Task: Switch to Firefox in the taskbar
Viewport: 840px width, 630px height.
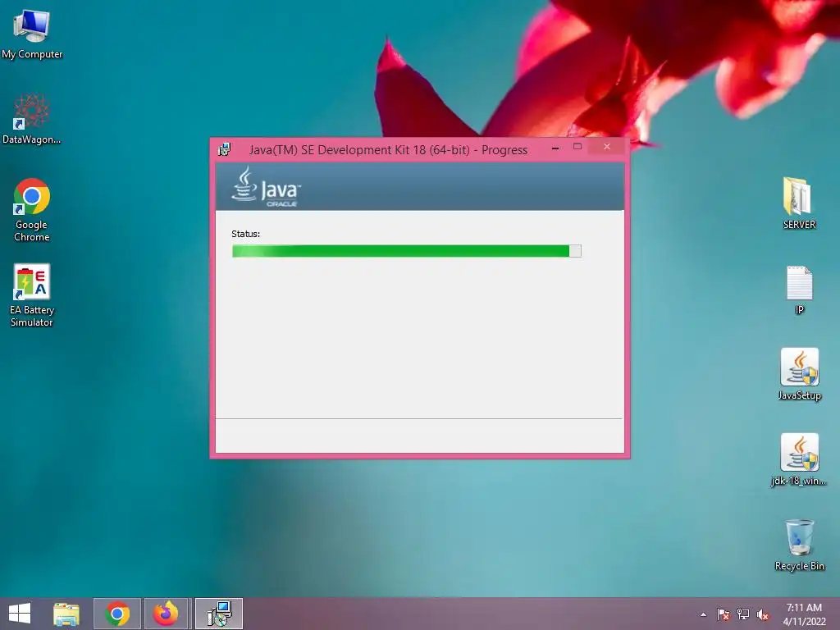Action: (x=166, y=614)
